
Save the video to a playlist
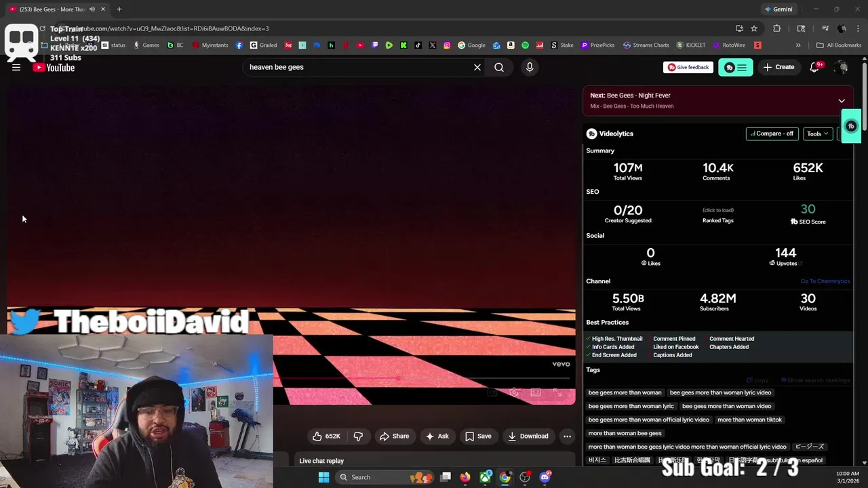click(x=478, y=436)
